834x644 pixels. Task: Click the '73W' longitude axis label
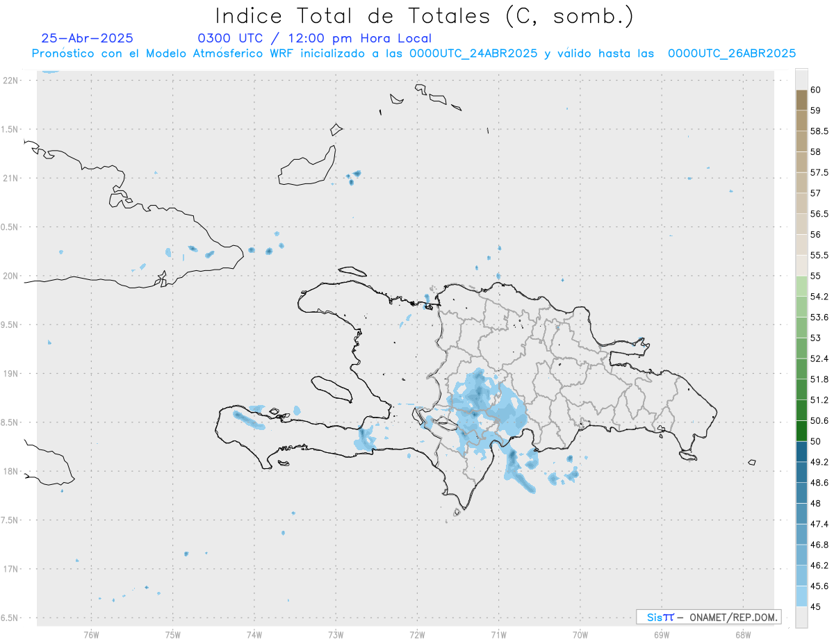pyautogui.click(x=336, y=635)
